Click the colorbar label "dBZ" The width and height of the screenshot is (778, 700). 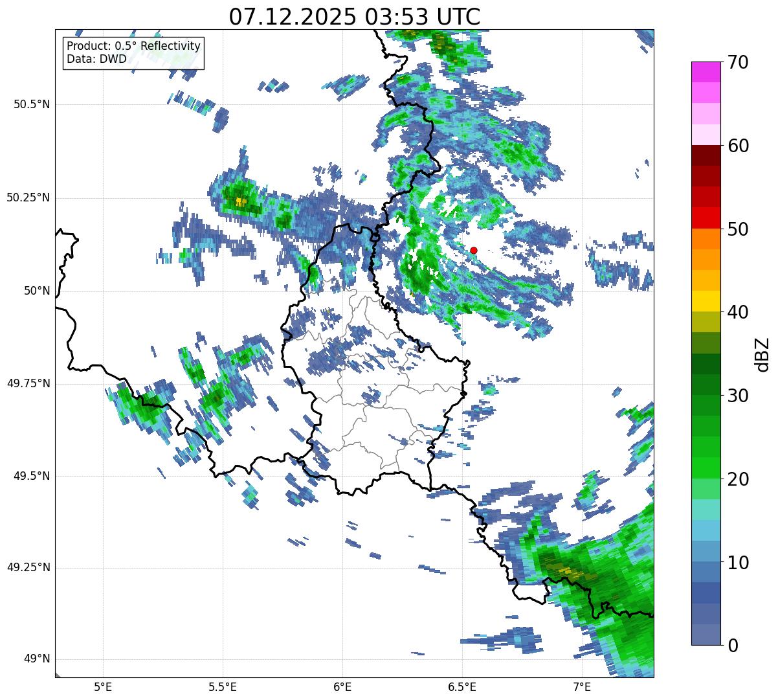click(762, 354)
